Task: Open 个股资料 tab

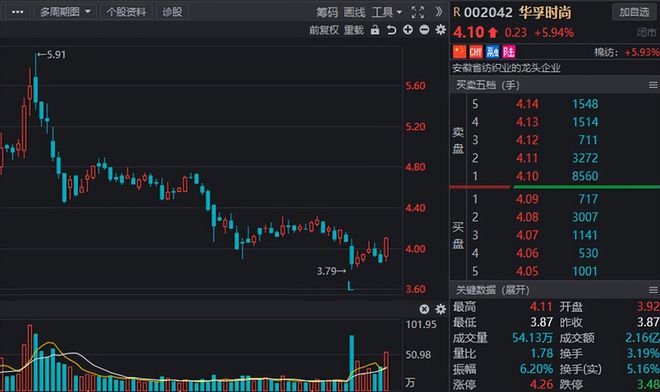Action: [x=126, y=12]
